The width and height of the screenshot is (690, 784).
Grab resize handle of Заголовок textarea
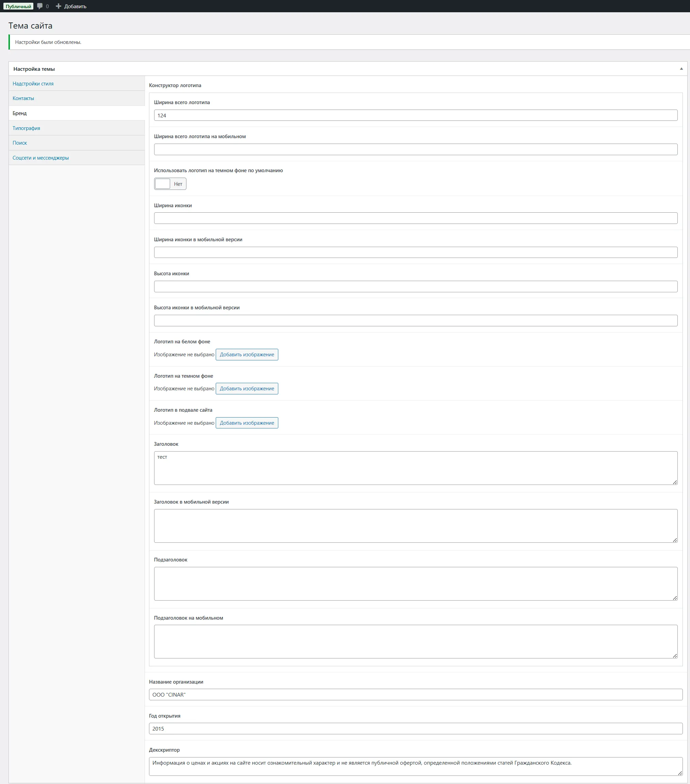point(675,482)
